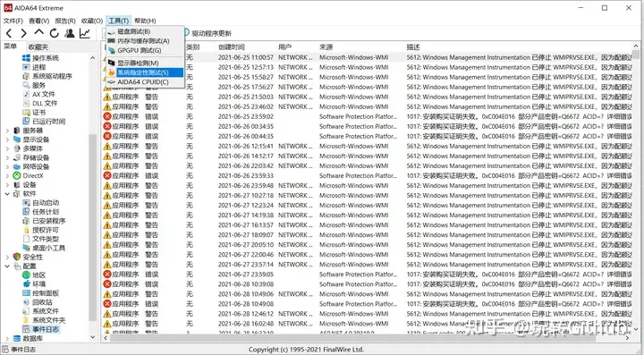
Task: Click warning icon in 2021-06-25 21:50:03 row
Action: (x=107, y=97)
